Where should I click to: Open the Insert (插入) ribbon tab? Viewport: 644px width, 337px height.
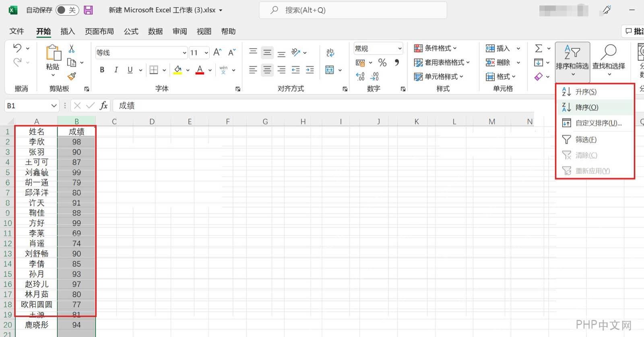68,31
